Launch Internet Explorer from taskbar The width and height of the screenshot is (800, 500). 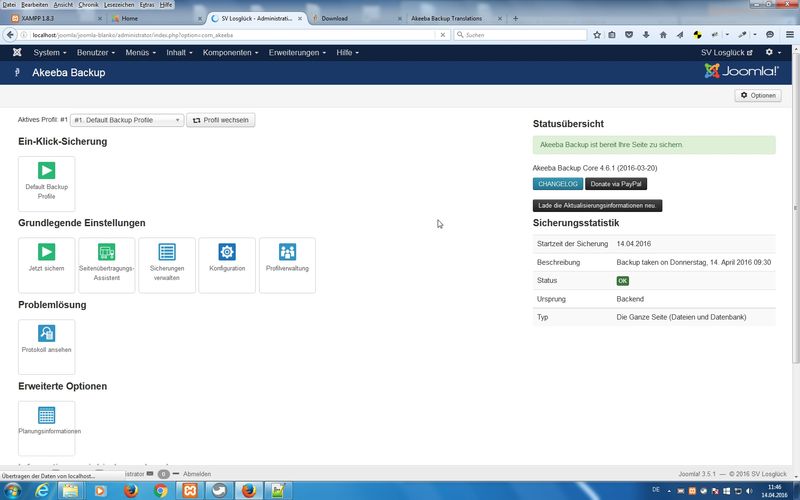[x=42, y=491]
